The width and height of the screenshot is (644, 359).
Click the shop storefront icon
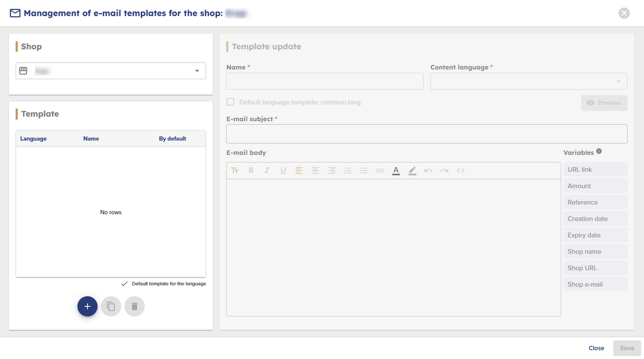point(23,71)
